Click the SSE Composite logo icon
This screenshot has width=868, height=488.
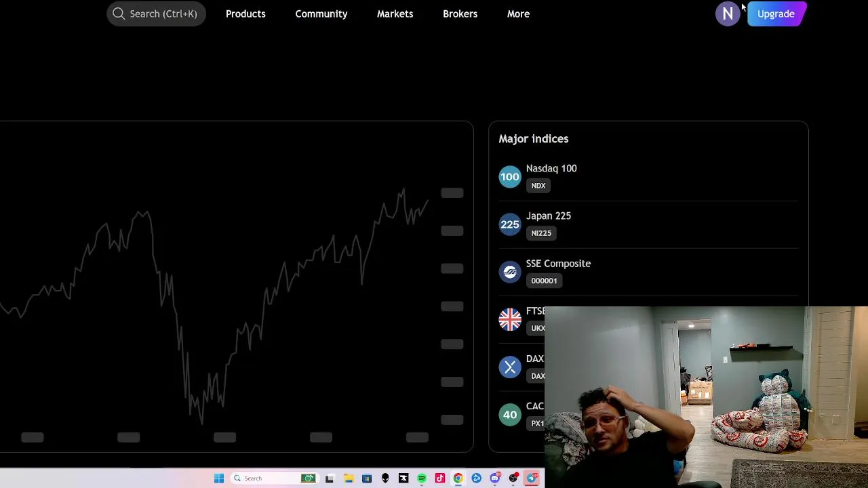point(510,272)
